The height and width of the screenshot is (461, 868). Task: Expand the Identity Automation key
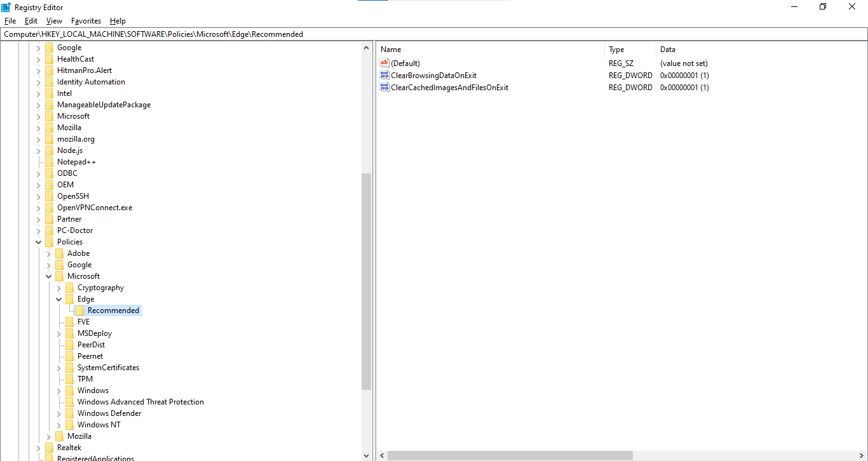(x=39, y=82)
